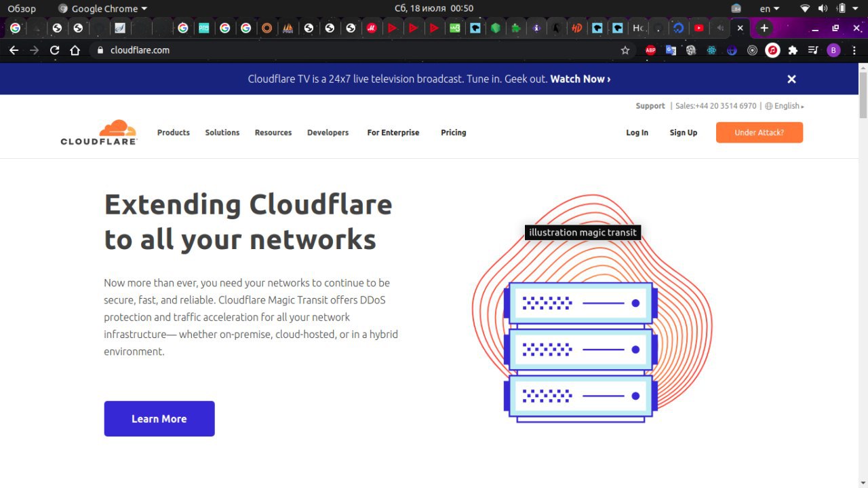
Task: Go back with the browser back arrow
Action: click(14, 50)
